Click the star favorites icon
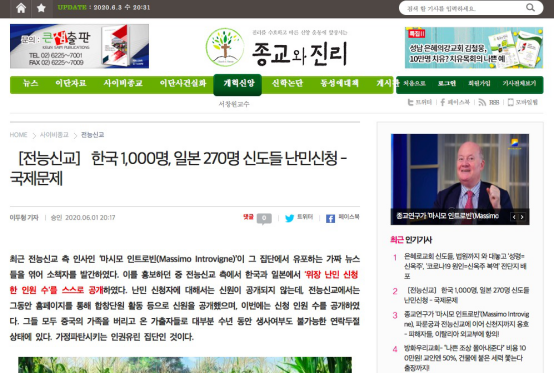Viewport: 554px width, 373px height. click(41, 8)
